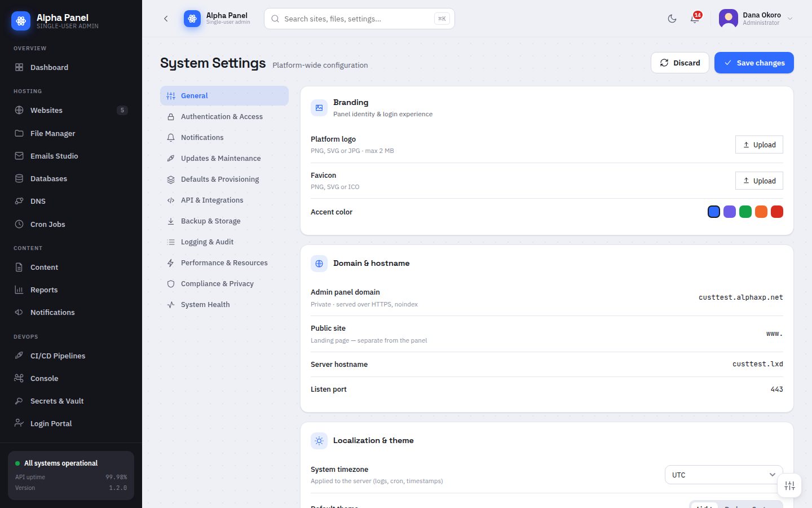
Task: Open sidebar Notifications under Content
Action: click(x=71, y=312)
